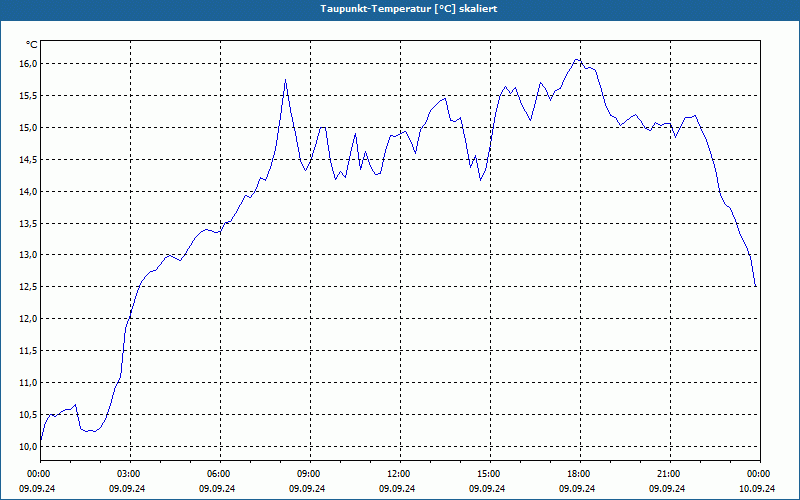Click the "06:00" time label
This screenshot has height=500, width=800.
pos(220,474)
